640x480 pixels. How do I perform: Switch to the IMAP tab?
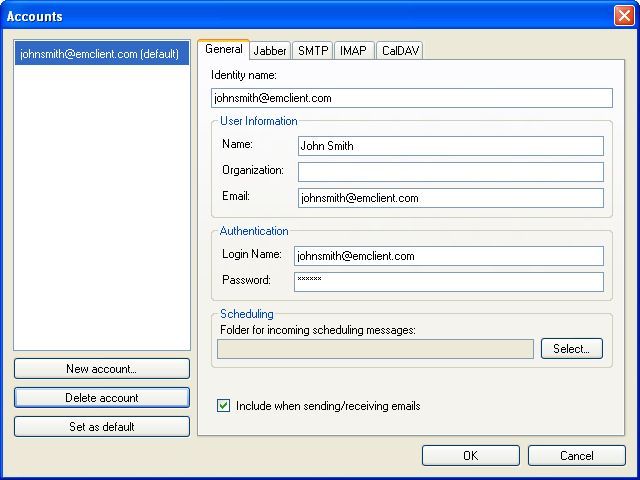tap(354, 51)
